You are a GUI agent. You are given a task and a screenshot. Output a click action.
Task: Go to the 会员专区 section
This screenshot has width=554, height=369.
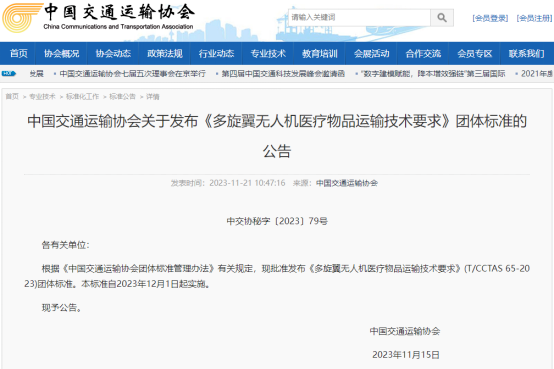tap(475, 53)
